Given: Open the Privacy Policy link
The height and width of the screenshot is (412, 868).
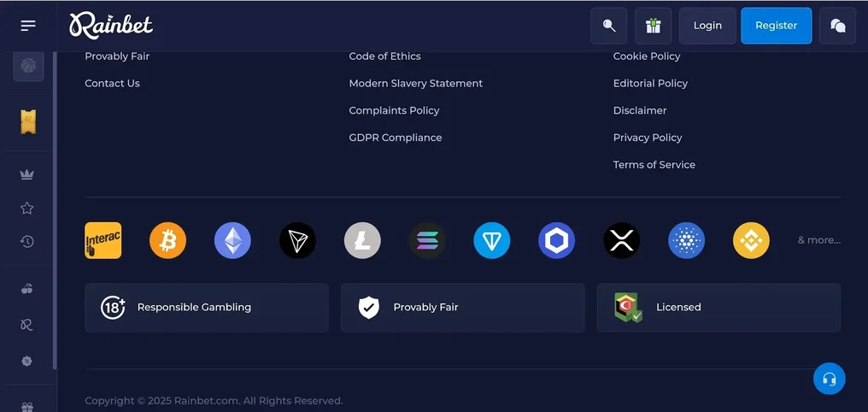Looking at the screenshot, I should click(648, 138).
